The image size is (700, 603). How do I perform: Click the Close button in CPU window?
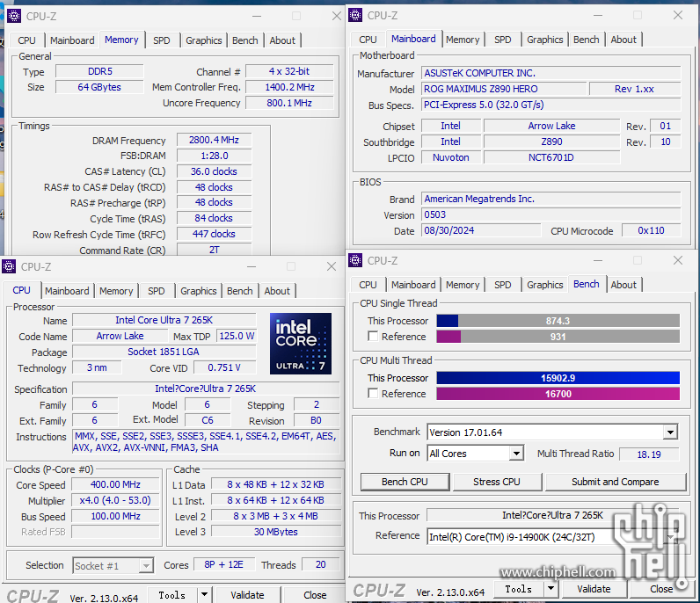point(315,595)
